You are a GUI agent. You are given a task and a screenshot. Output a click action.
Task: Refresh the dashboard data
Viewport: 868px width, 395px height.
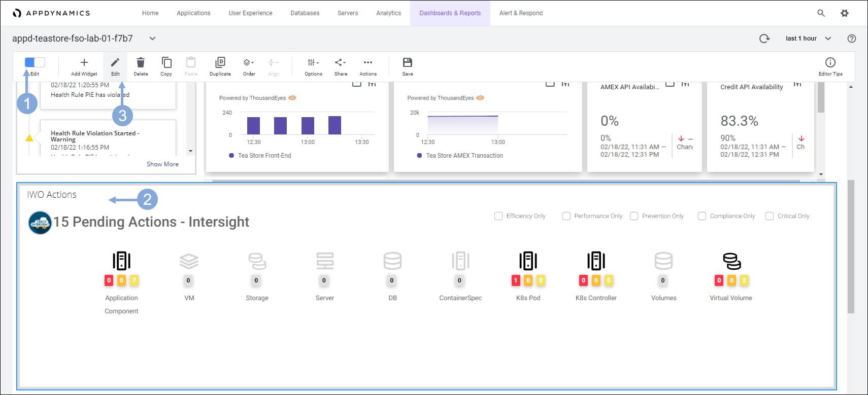tap(764, 39)
